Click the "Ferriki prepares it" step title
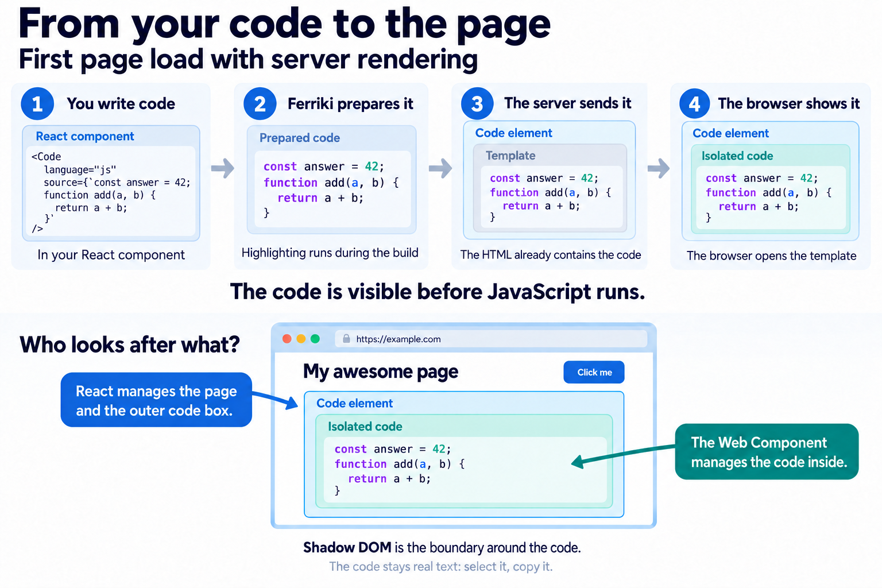 pyautogui.click(x=350, y=104)
